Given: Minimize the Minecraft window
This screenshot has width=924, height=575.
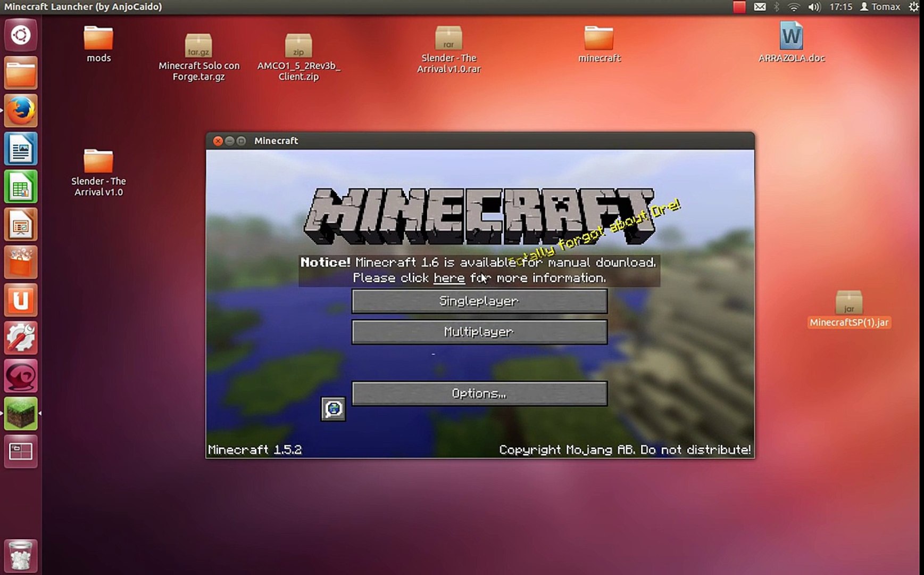Looking at the screenshot, I should point(230,141).
